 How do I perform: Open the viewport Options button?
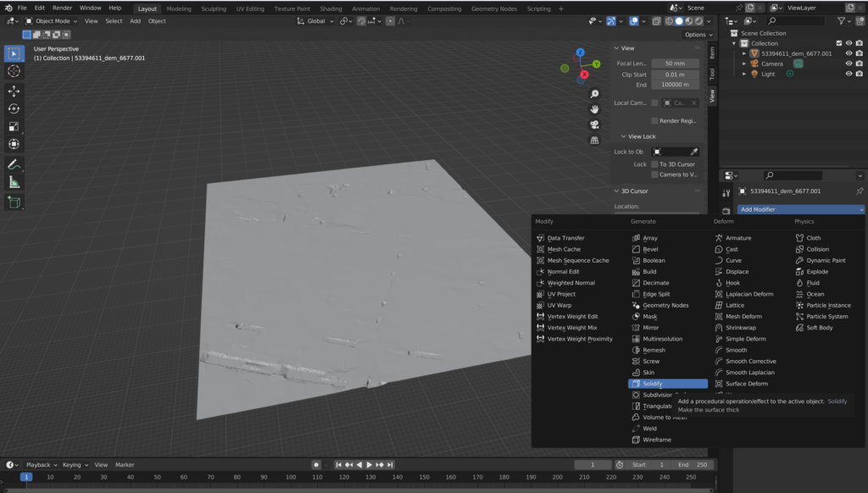(698, 35)
